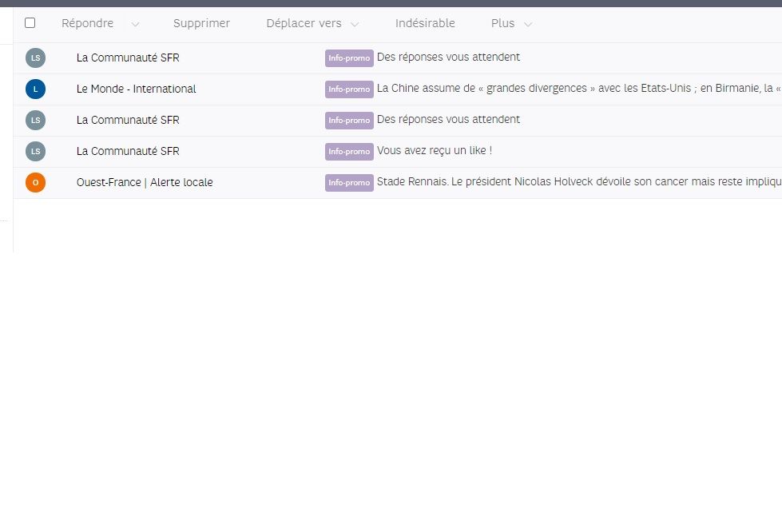Select the sender Ouest-France | Alerte locale
782x532 pixels.
(x=145, y=182)
